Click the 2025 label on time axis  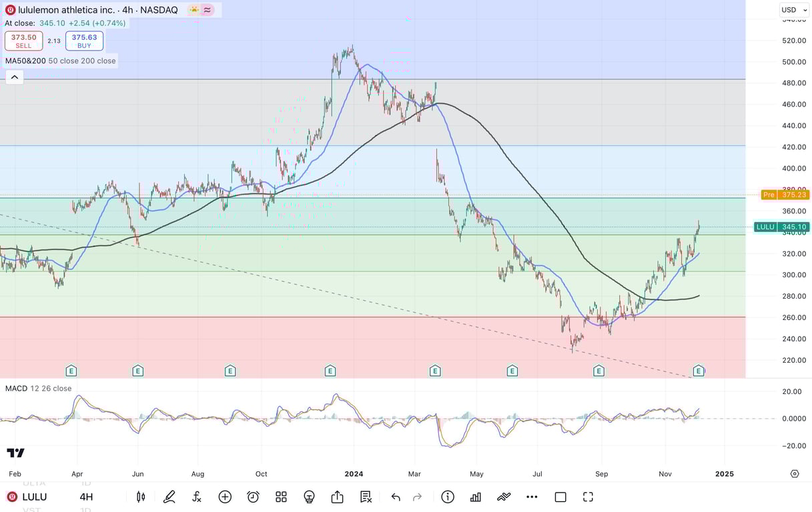[x=724, y=474]
